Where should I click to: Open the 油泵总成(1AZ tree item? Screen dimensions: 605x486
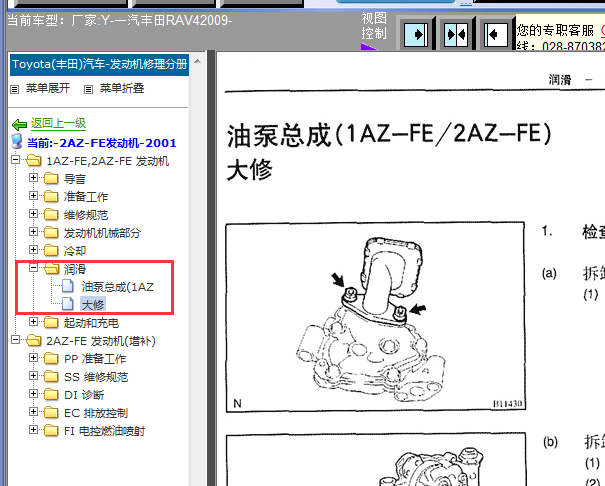click(x=117, y=287)
